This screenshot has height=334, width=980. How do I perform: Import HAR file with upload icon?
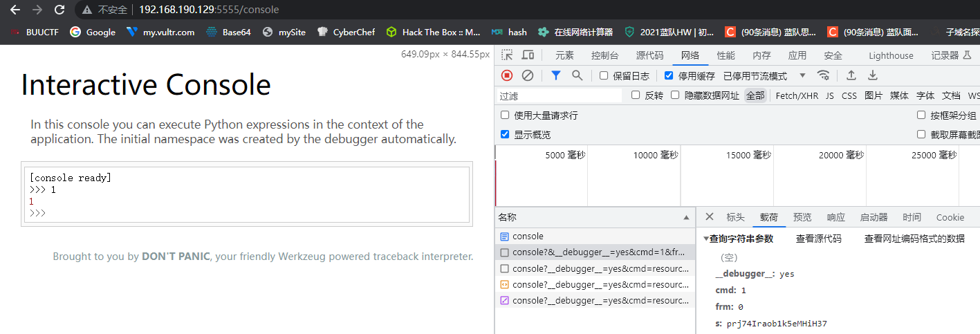click(851, 75)
